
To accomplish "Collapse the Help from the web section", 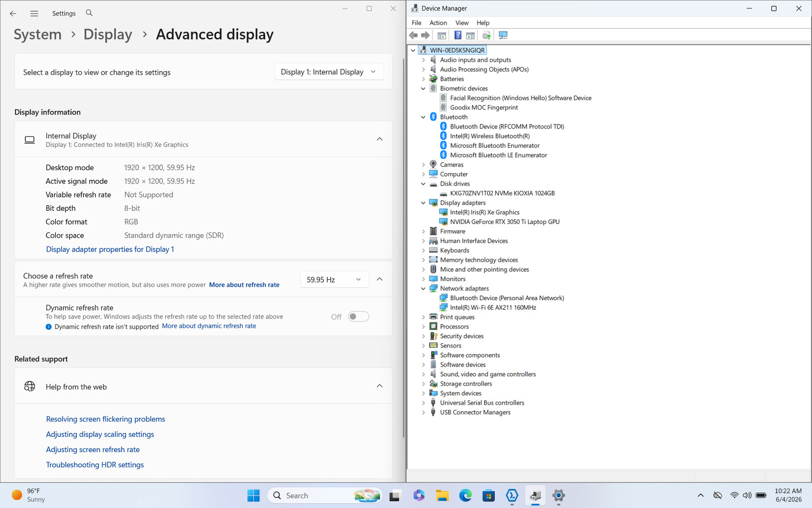I will pos(380,386).
